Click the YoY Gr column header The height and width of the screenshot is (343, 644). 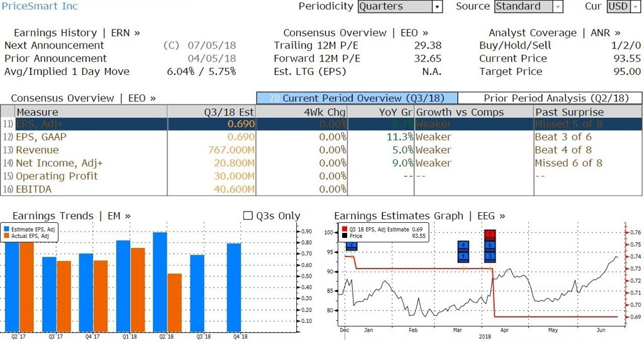(380, 112)
